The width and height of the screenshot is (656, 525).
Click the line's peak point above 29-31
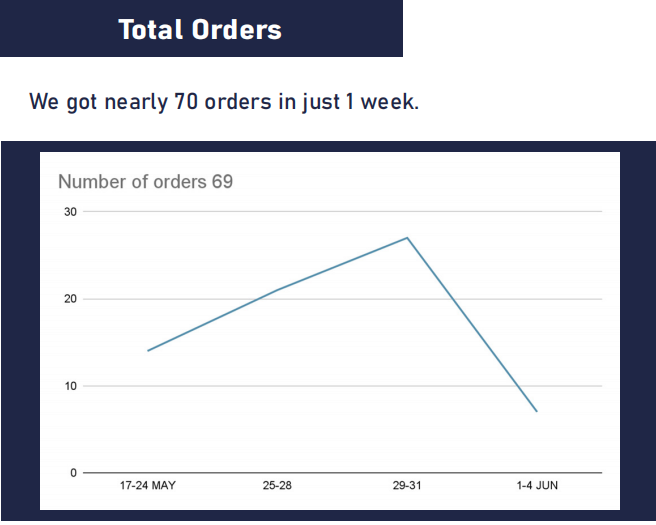[x=407, y=238]
